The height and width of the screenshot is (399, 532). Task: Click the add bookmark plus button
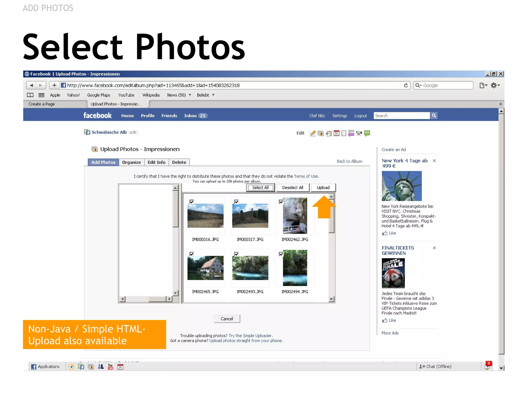point(54,85)
